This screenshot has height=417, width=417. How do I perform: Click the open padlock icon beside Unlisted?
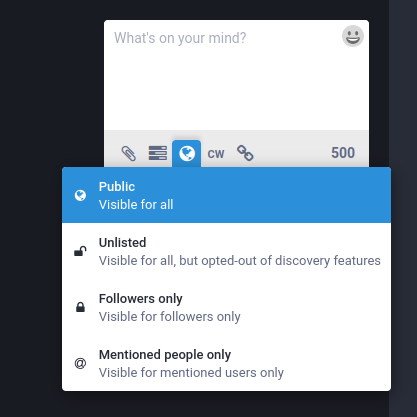pyautogui.click(x=80, y=251)
